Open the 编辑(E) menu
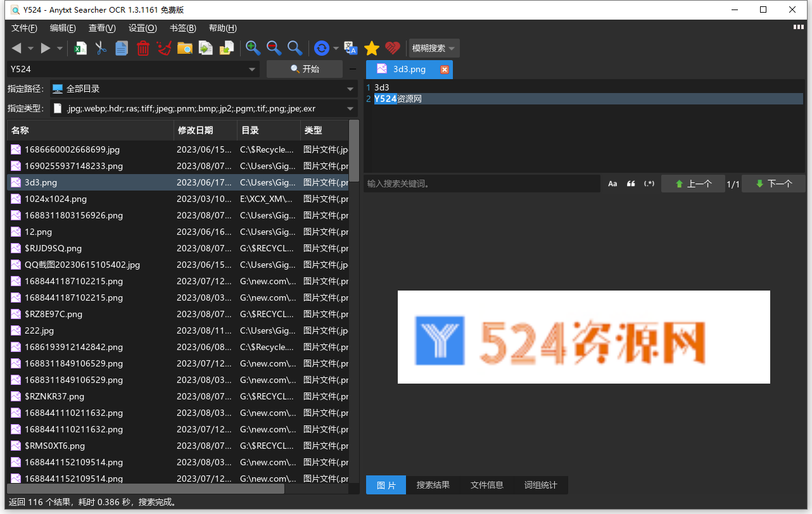The height and width of the screenshot is (514, 812). point(63,28)
